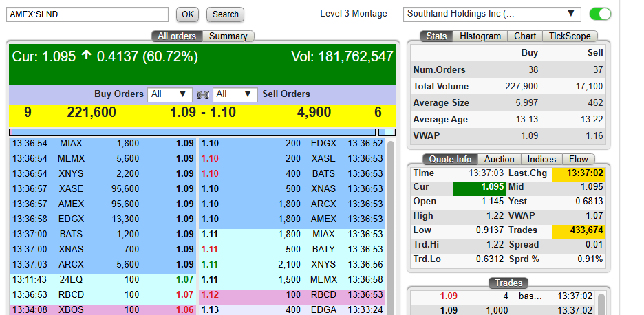Click the Trades list scrollbar
Screen dimensions: 644x315
click(x=601, y=303)
